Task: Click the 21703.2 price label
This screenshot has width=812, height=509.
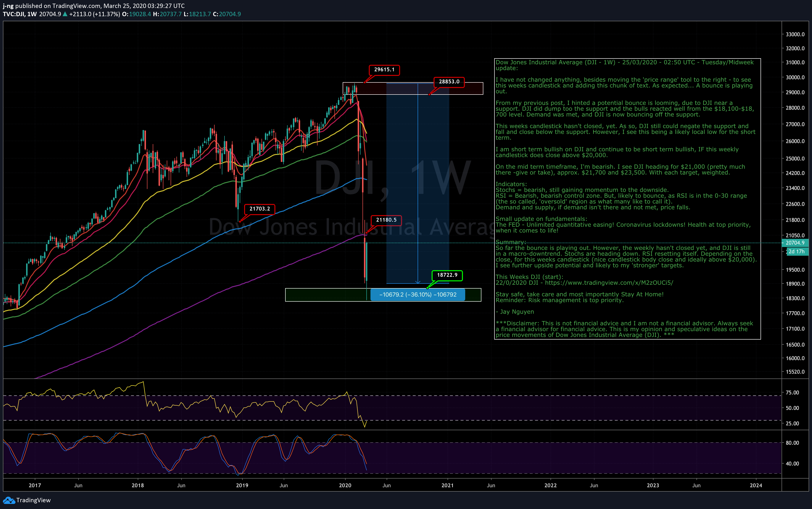Action: (x=260, y=209)
